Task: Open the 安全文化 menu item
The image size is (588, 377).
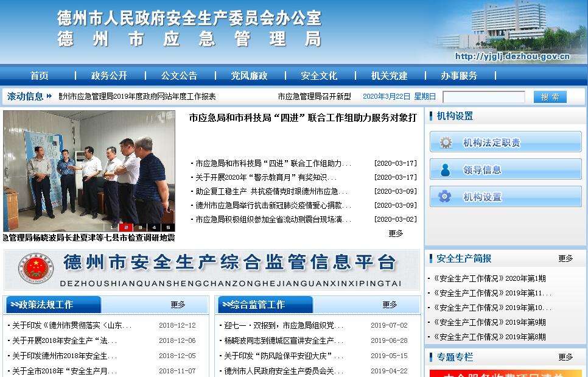Action: coord(319,76)
